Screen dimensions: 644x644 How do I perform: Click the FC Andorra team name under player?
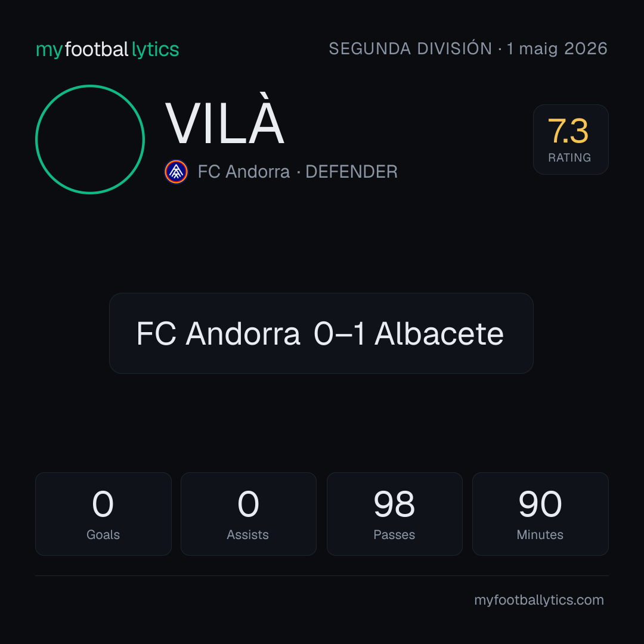coord(243,172)
